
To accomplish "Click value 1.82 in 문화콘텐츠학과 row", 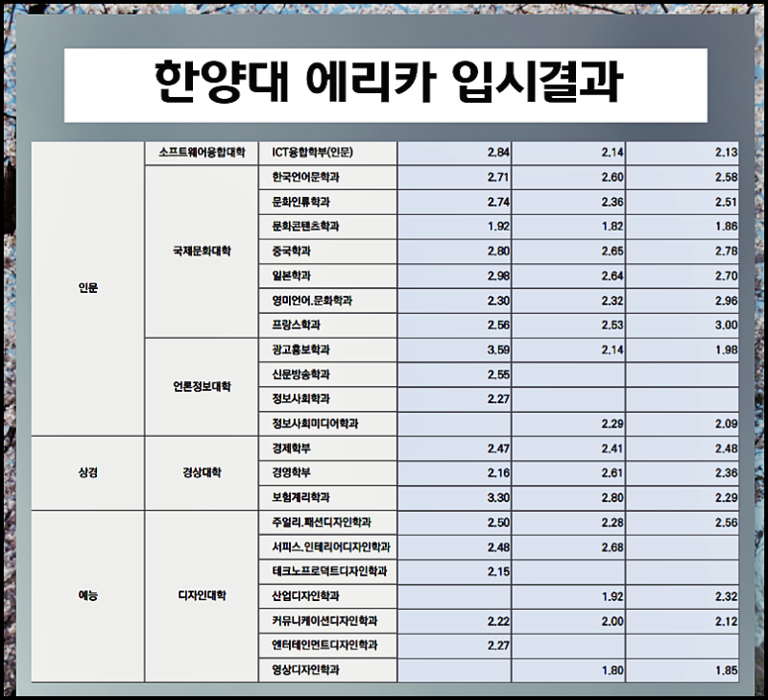I will click(612, 227).
